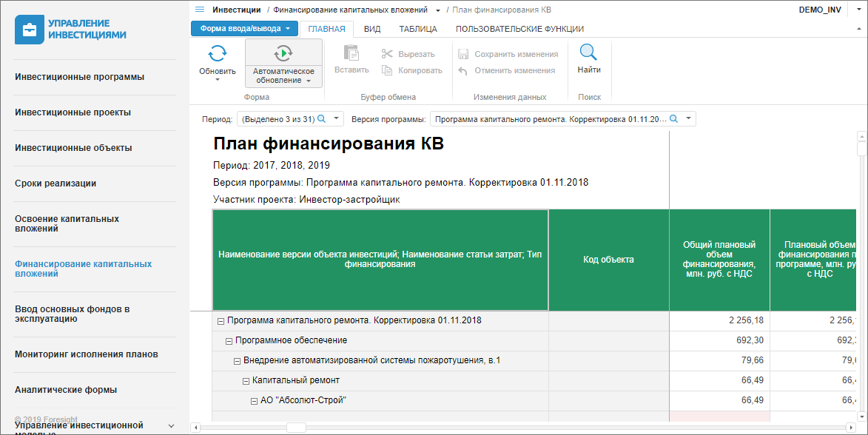Open Мониторинг исполнения планов section

tap(87, 354)
